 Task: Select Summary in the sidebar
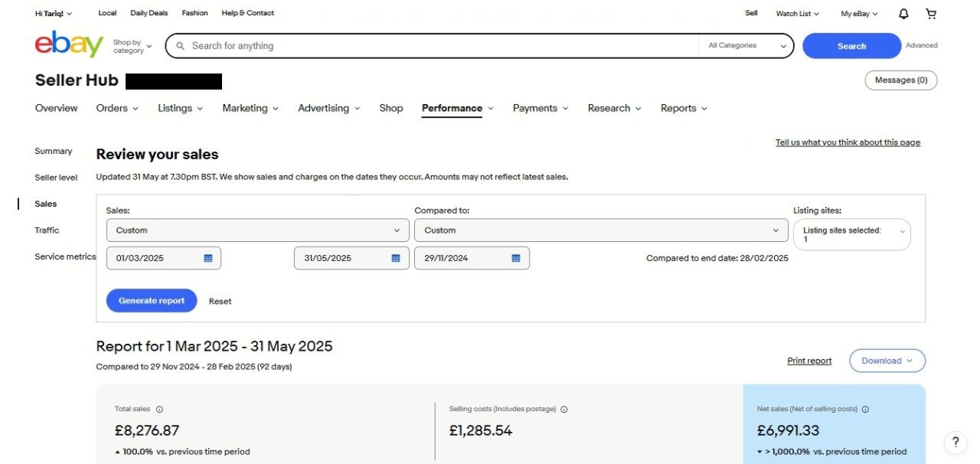click(x=54, y=151)
